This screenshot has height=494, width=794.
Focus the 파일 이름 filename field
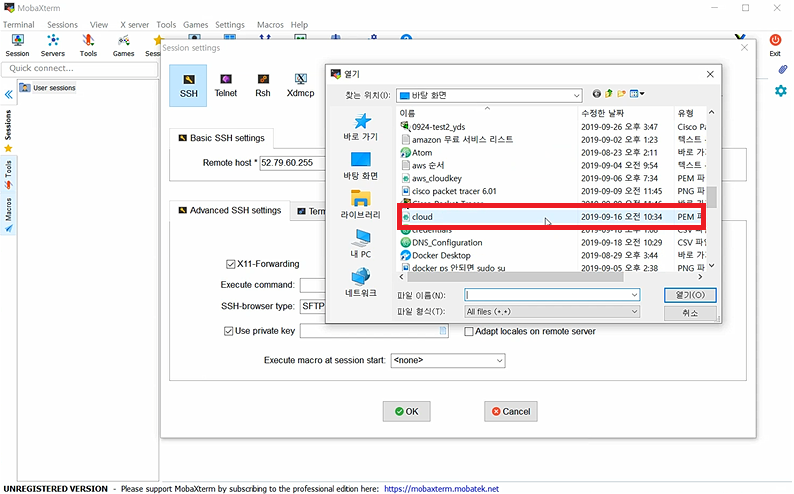coord(552,295)
